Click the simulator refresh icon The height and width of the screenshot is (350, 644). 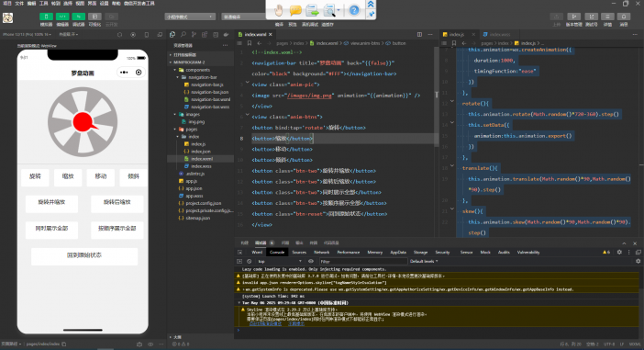pos(119,35)
